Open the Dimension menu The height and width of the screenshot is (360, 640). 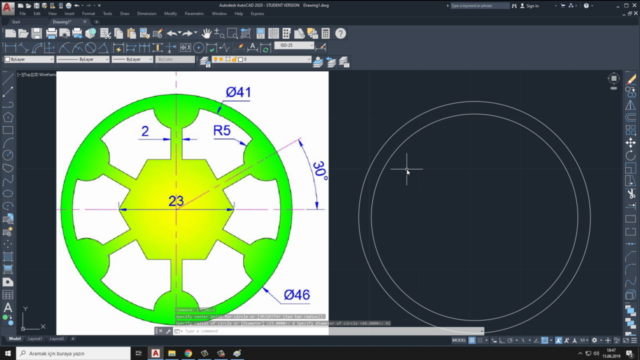[147, 14]
